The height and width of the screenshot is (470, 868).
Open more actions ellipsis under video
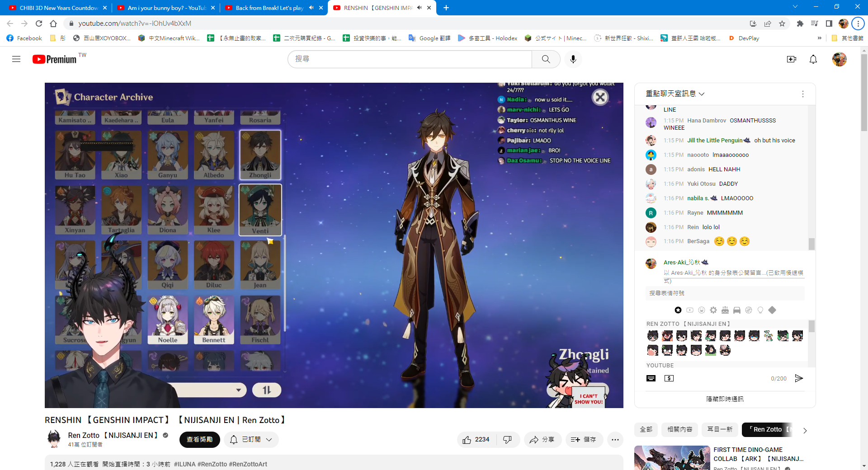click(x=615, y=440)
